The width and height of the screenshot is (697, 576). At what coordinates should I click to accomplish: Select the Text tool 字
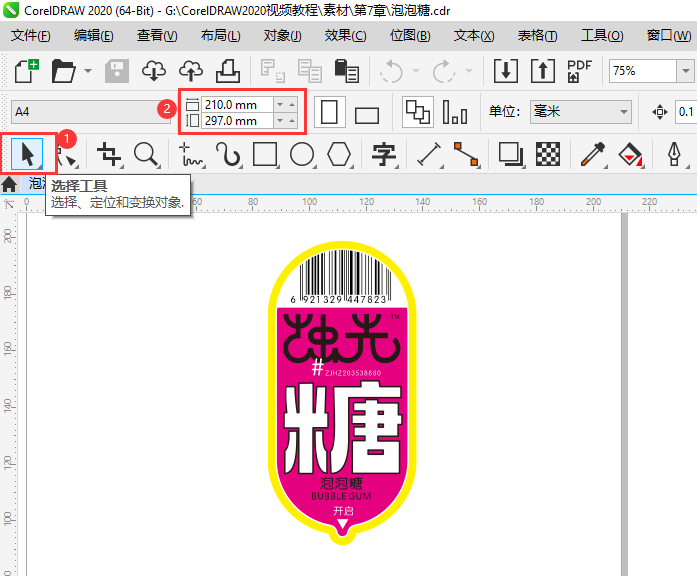tap(384, 154)
